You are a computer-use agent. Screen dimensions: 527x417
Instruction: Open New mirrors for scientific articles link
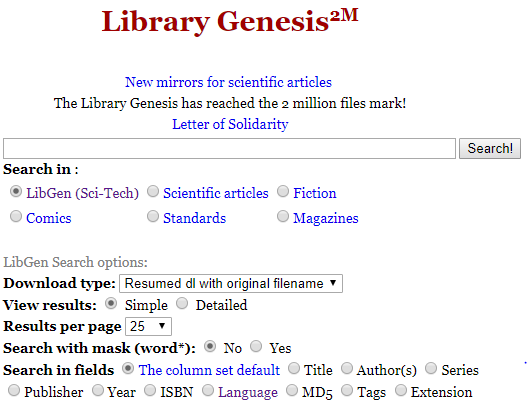(x=228, y=82)
